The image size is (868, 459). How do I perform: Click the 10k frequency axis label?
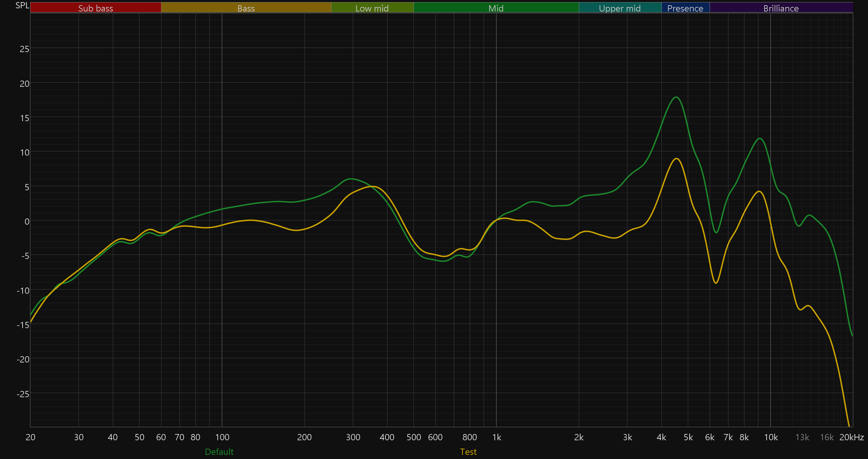pos(771,437)
